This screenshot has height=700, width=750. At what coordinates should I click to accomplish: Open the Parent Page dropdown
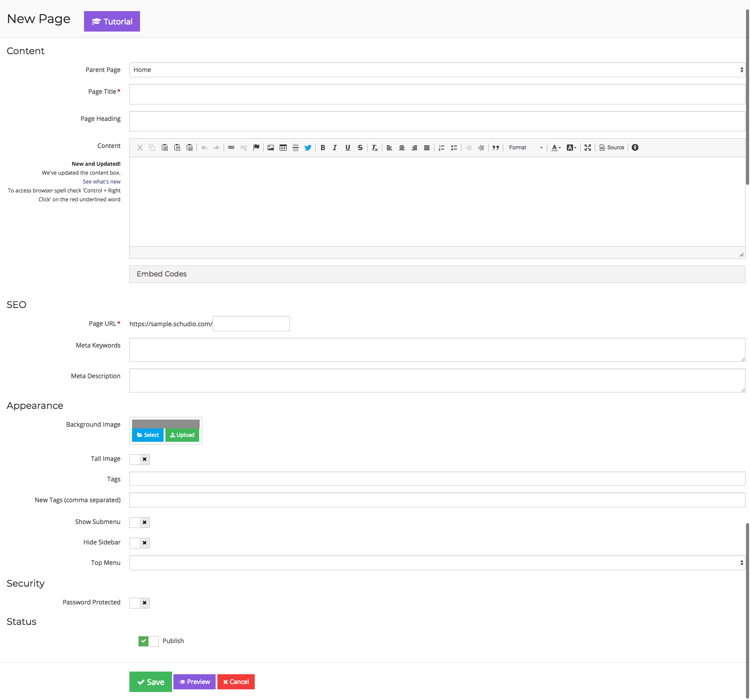tap(437, 70)
